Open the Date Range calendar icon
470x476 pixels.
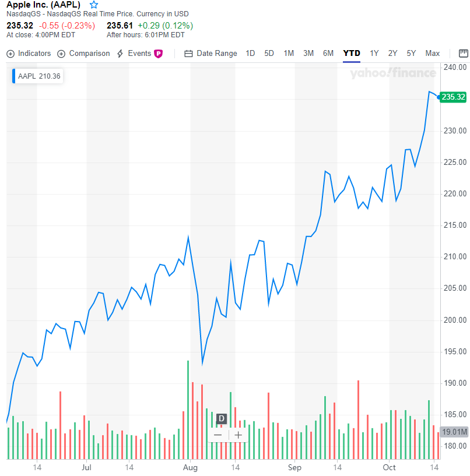click(x=188, y=54)
